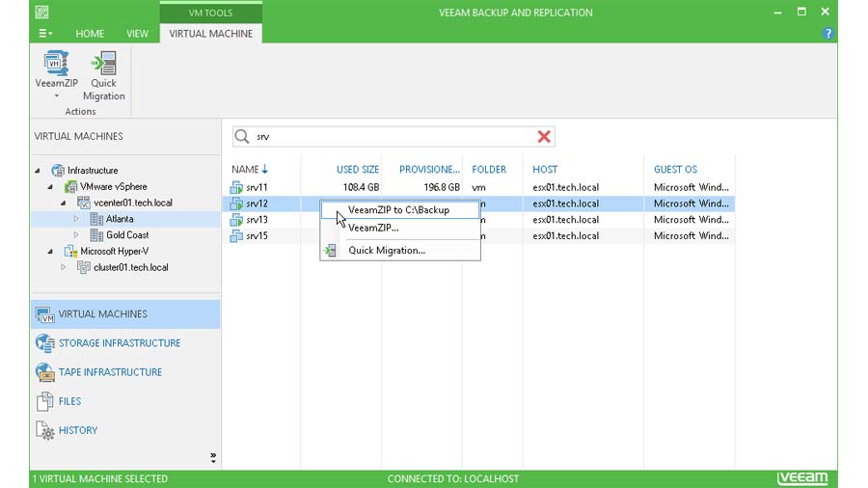This screenshot has height=488, width=868.
Task: Click the Storage Infrastructure icon
Action: 44,343
